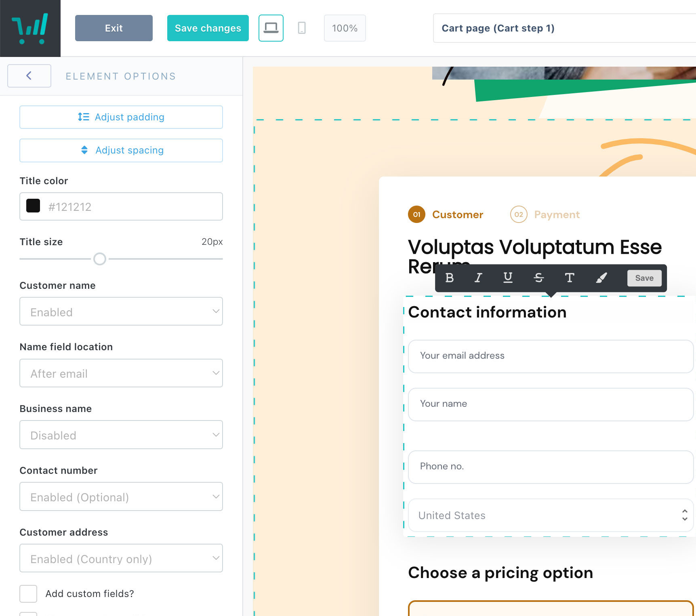Click the Title size slider handle
The height and width of the screenshot is (616, 696).
100,259
